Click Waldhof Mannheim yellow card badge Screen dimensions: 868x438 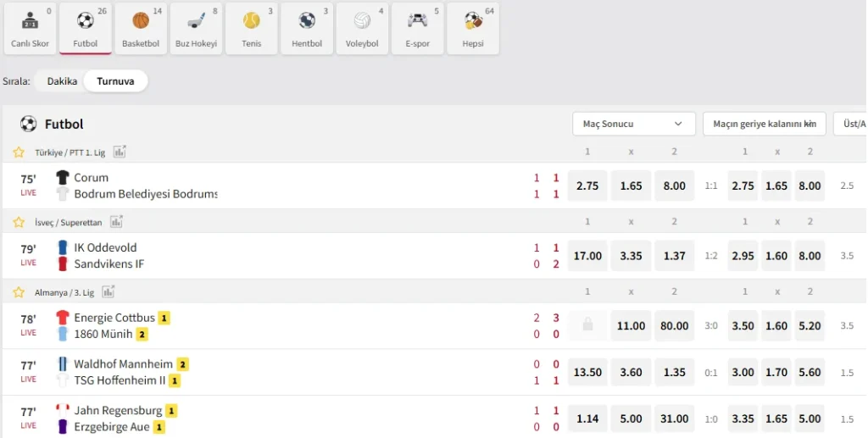point(183,364)
